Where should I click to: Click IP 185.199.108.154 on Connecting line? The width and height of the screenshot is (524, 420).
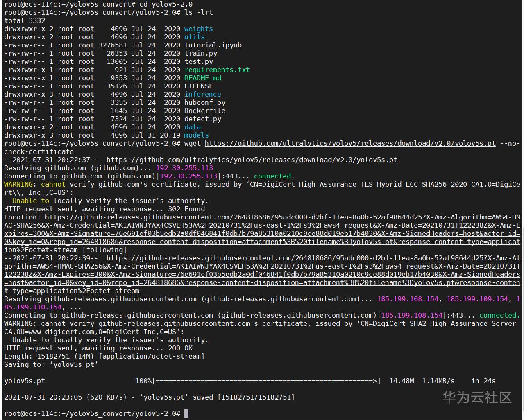[x=411, y=315]
